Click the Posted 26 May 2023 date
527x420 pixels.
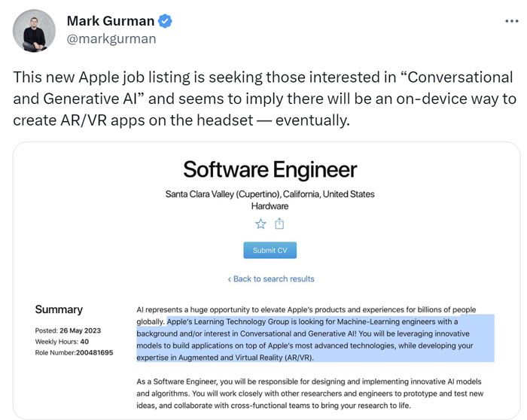pyautogui.click(x=68, y=330)
